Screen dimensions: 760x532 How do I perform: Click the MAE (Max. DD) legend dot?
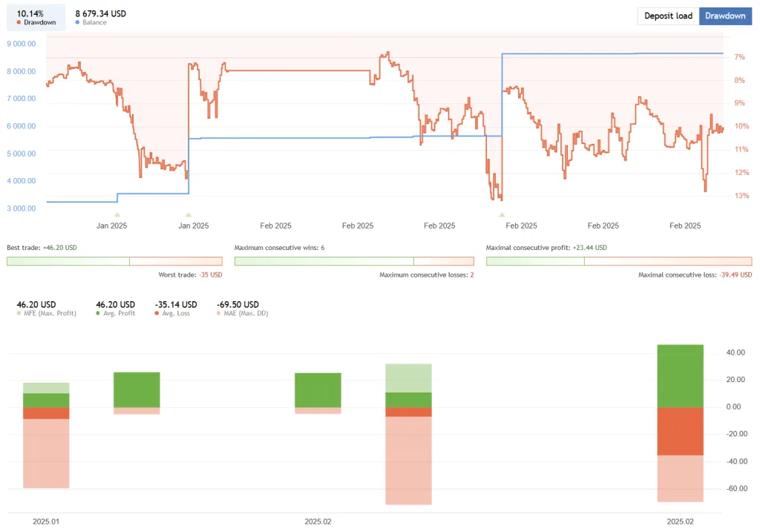[x=219, y=314]
